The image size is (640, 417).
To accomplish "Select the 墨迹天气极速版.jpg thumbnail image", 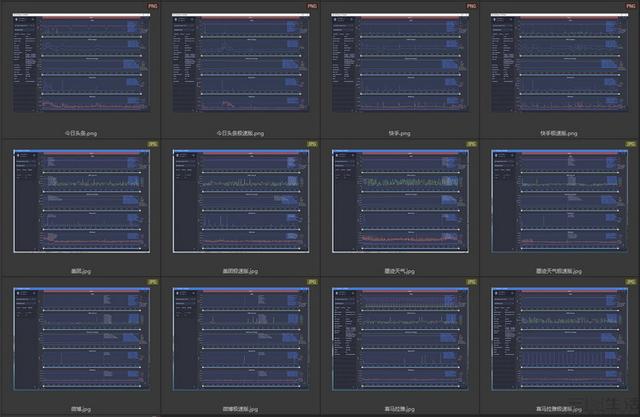I will [559, 201].
